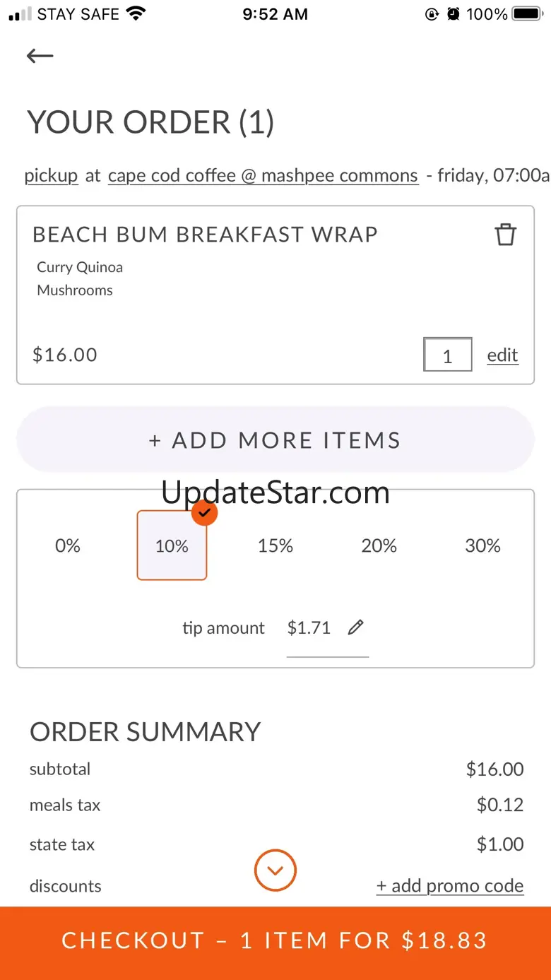This screenshot has height=980, width=551.
Task: Delete Beach Bum Breakfast Wrap with trash icon
Action: [505, 235]
